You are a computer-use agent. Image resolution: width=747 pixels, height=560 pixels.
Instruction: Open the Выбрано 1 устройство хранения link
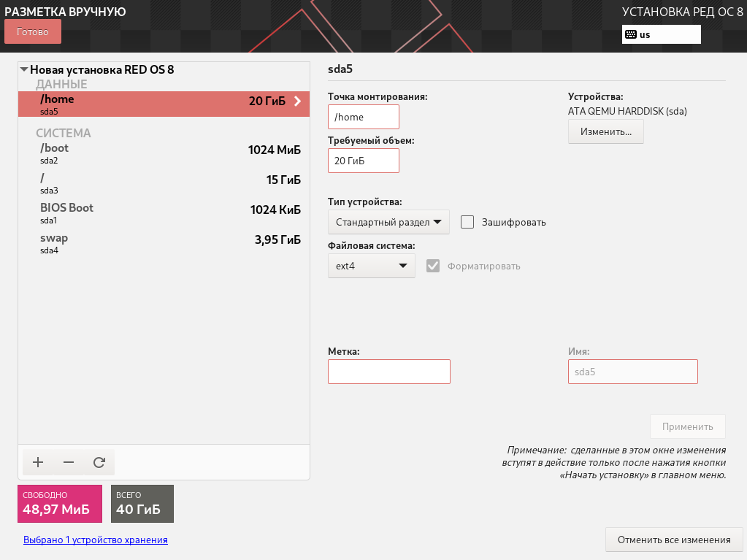click(95, 540)
